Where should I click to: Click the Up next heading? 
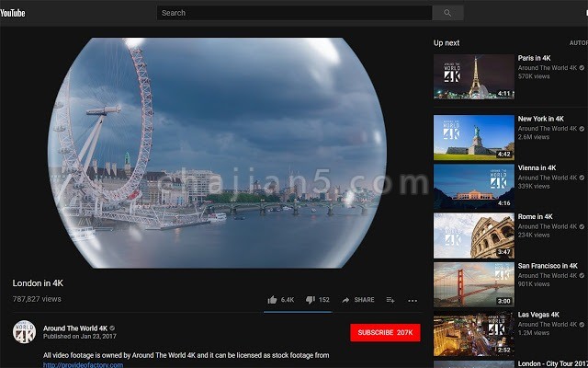(447, 43)
